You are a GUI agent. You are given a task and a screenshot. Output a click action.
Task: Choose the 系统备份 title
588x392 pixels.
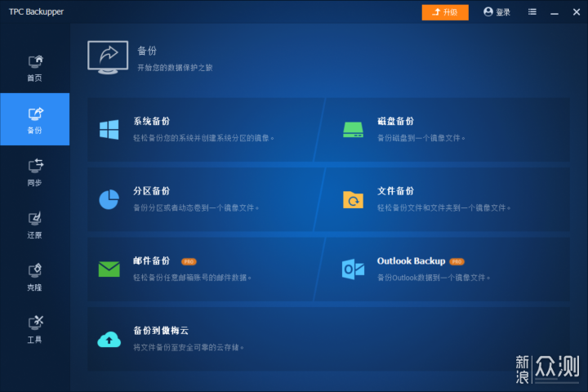(152, 121)
